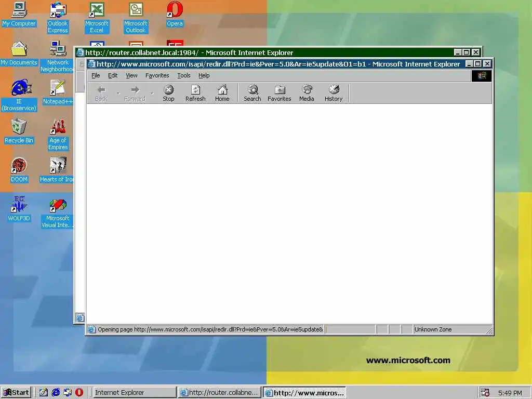Image resolution: width=532 pixels, height=399 pixels.
Task: Click the IE icon at back window's bottom-left
Action: coord(79,317)
